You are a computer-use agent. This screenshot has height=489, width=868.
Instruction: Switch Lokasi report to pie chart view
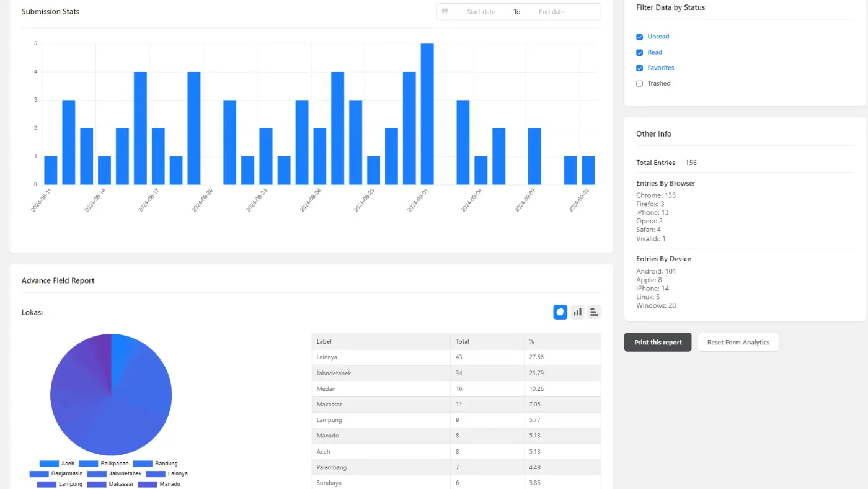coord(560,312)
